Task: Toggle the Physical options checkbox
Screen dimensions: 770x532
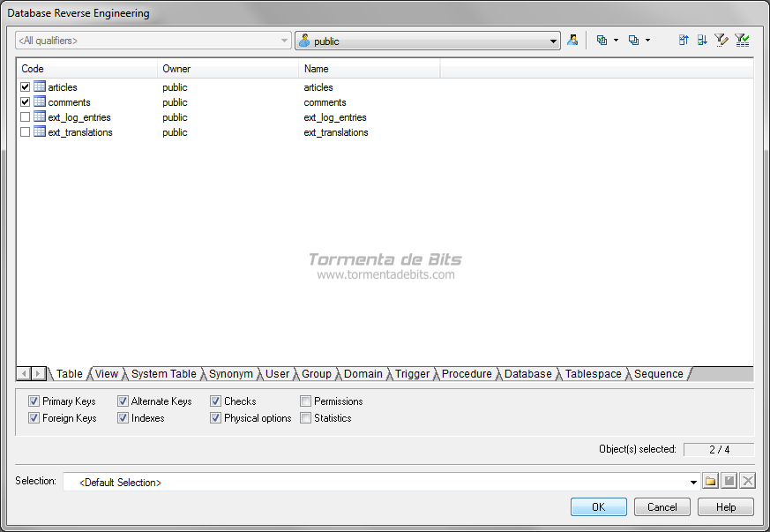Action: tap(215, 418)
